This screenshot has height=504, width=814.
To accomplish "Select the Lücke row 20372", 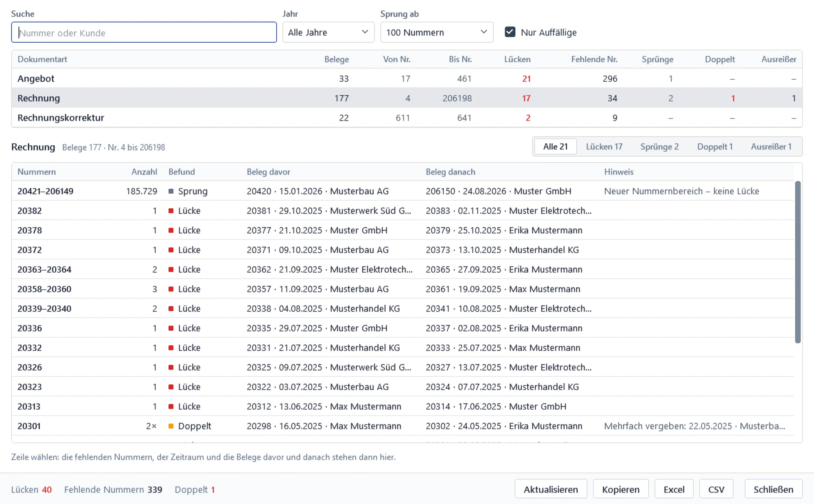I will (403, 250).
